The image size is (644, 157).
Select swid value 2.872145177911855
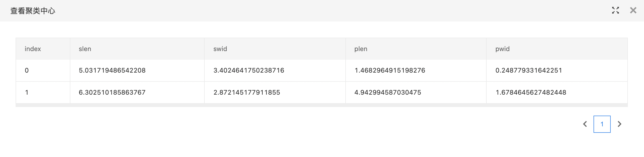point(247,92)
